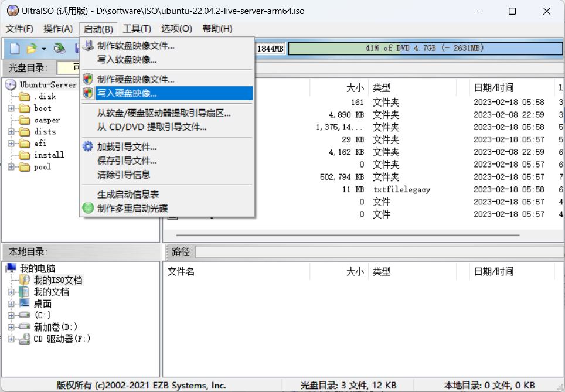565x392 pixels.
Task: Expand the CD 驱动器(F:) node
Action: coord(11,339)
